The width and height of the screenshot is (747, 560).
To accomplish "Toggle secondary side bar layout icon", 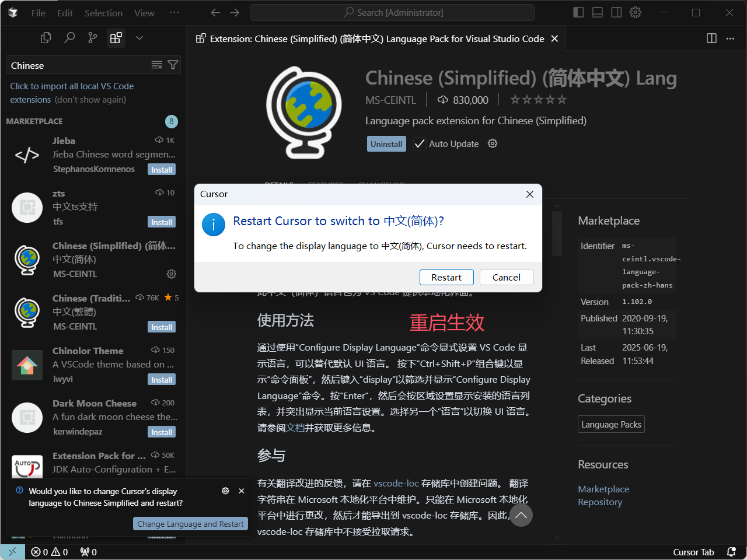I will click(616, 12).
